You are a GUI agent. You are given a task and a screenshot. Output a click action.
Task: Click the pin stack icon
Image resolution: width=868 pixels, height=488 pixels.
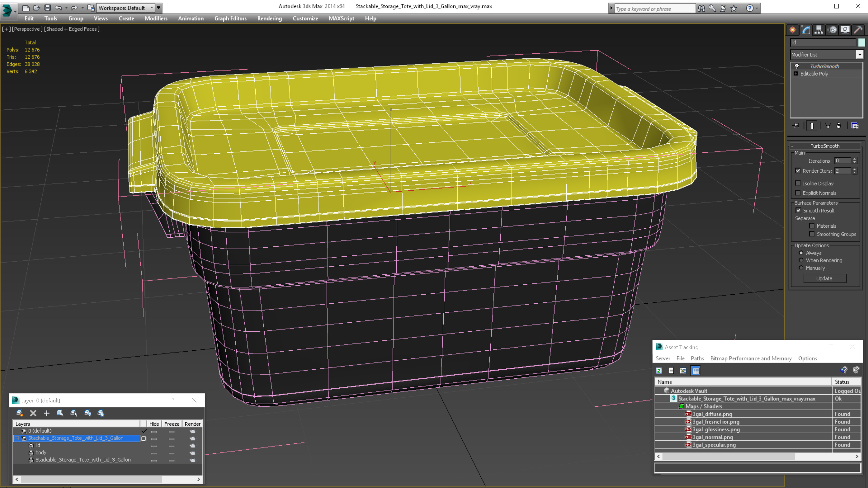796,126
